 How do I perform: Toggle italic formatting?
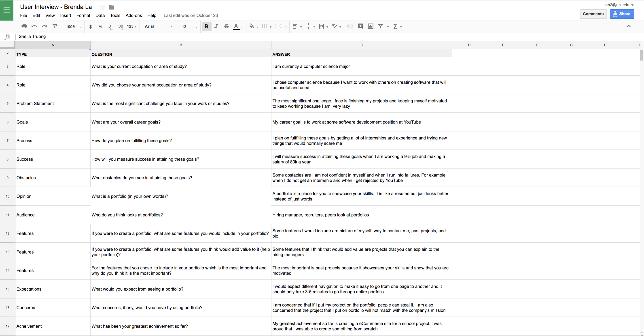tap(216, 26)
